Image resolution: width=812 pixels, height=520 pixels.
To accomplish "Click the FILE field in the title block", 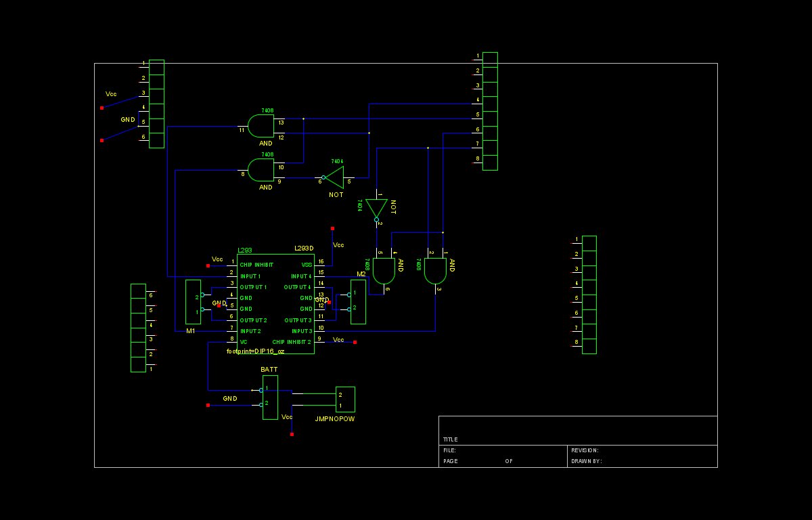I will (x=449, y=450).
